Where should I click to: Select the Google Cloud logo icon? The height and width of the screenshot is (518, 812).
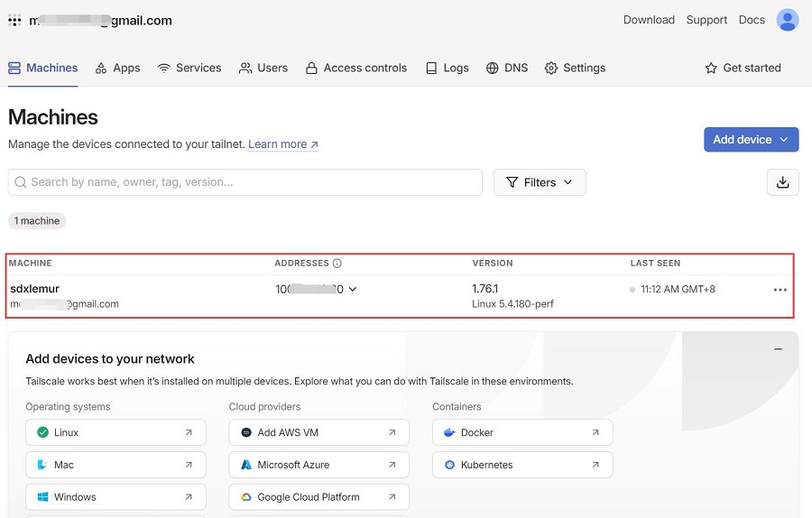(x=246, y=496)
